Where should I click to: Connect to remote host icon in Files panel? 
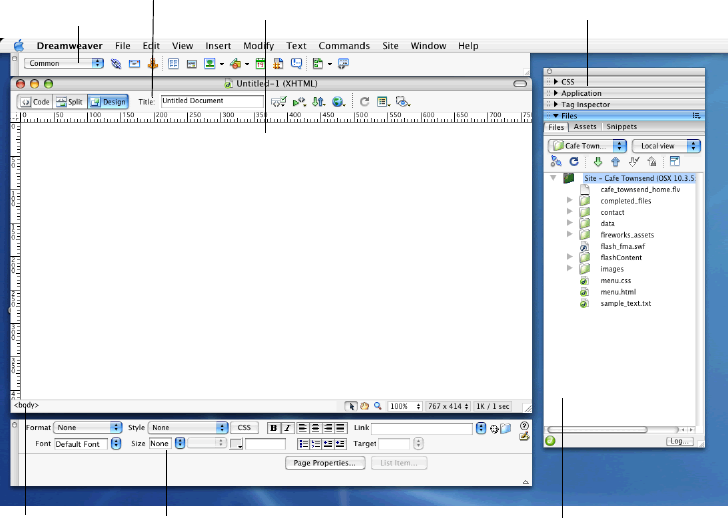point(556,162)
